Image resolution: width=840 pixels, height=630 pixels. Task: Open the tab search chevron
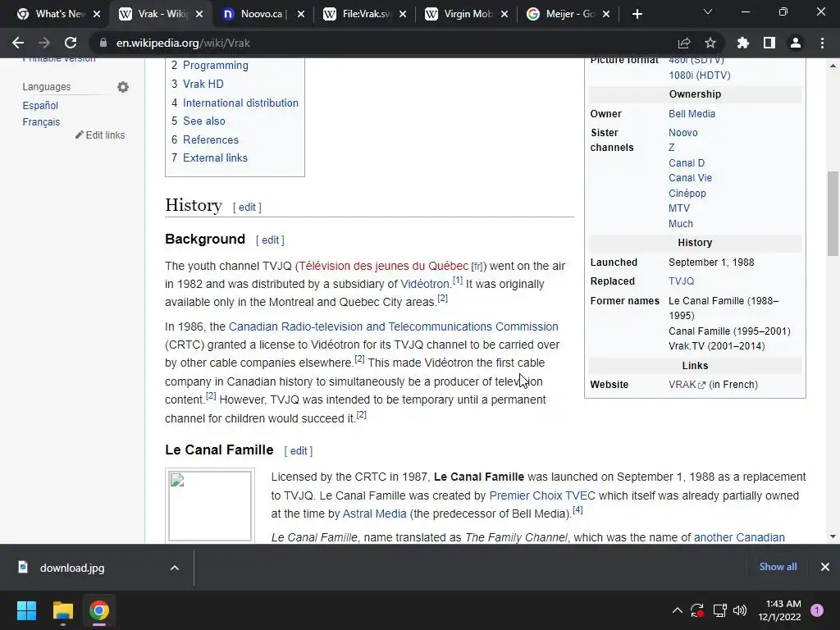(x=708, y=11)
